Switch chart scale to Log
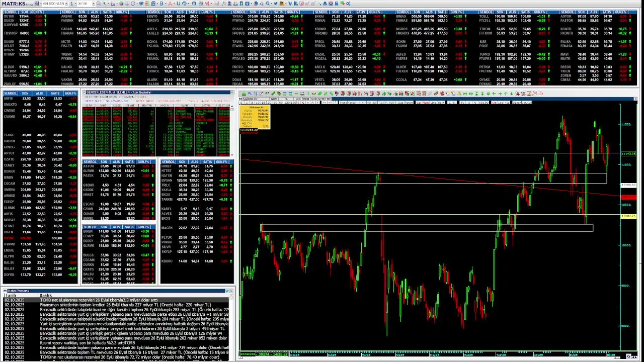This screenshot has width=644, height=362. click(x=501, y=103)
